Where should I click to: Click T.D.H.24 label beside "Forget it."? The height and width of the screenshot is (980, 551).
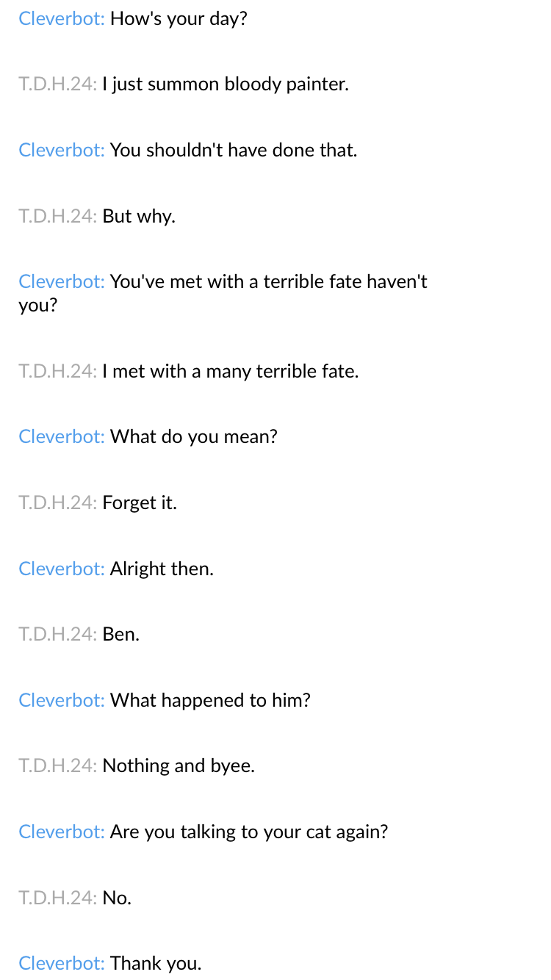coord(58,502)
